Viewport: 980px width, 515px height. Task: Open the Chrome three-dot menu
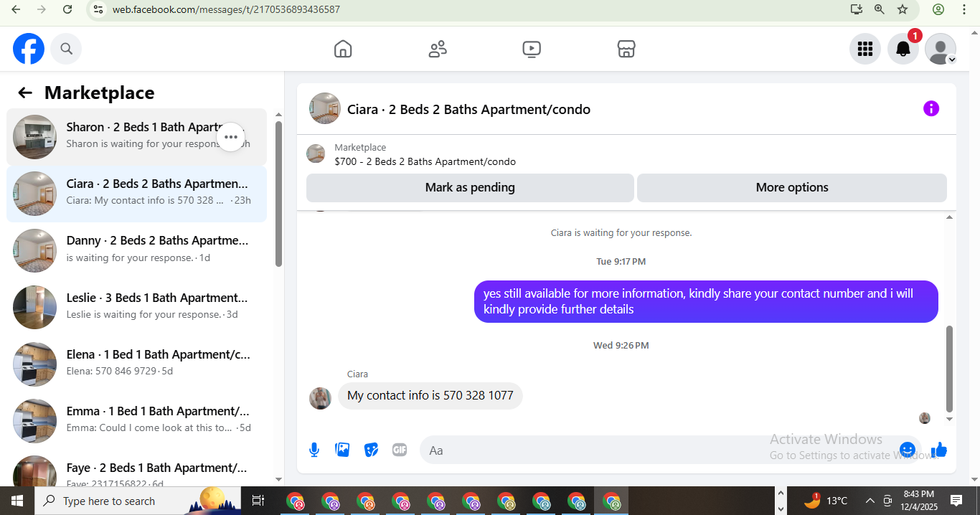[962, 9]
